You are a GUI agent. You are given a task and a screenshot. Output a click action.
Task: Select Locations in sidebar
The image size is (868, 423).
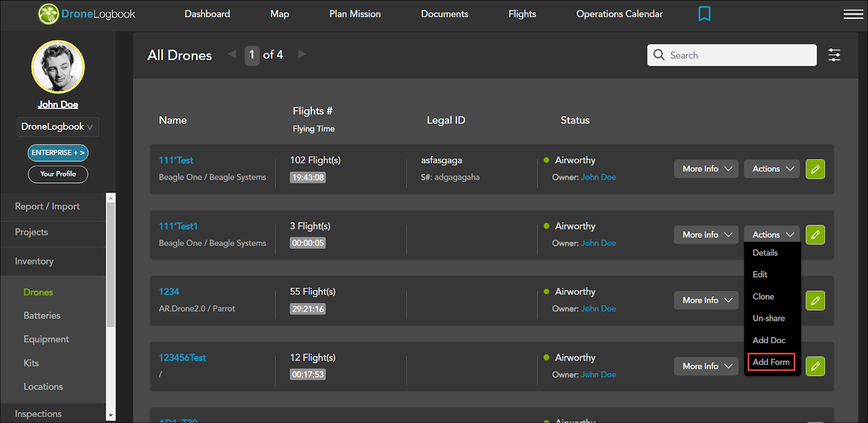pos(43,387)
